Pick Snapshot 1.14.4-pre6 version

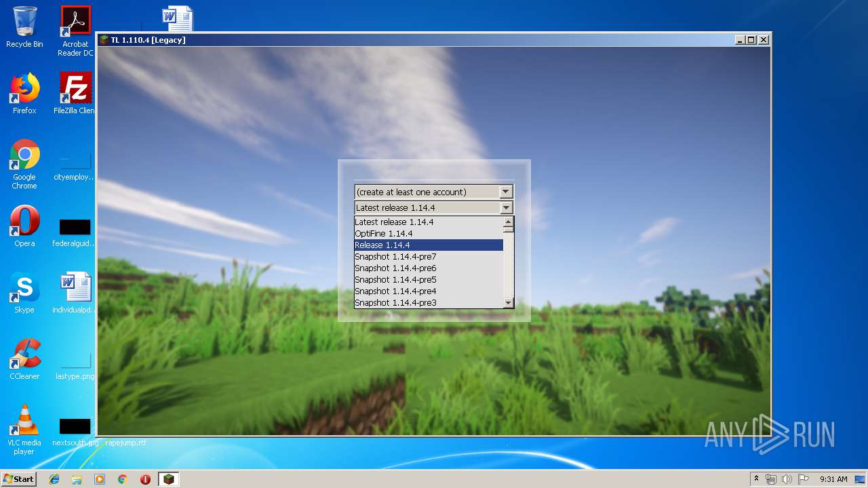point(429,268)
